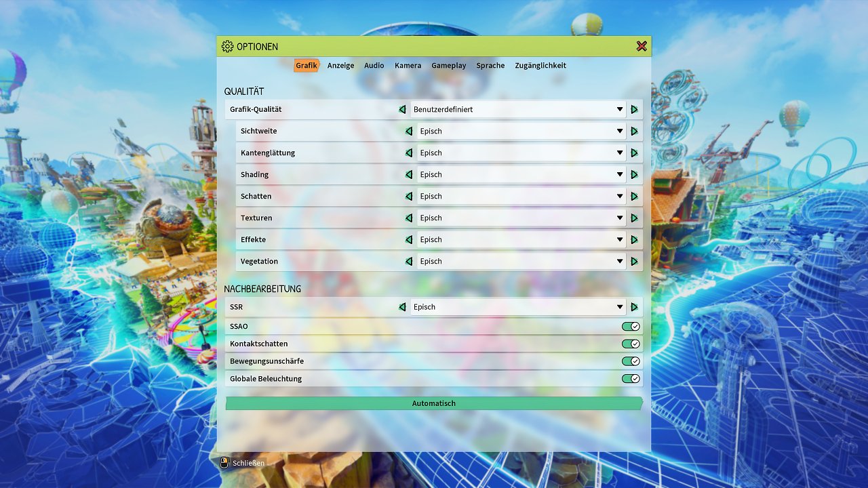The image size is (868, 488).
Task: Switch to Anzeige tab
Action: click(x=340, y=66)
